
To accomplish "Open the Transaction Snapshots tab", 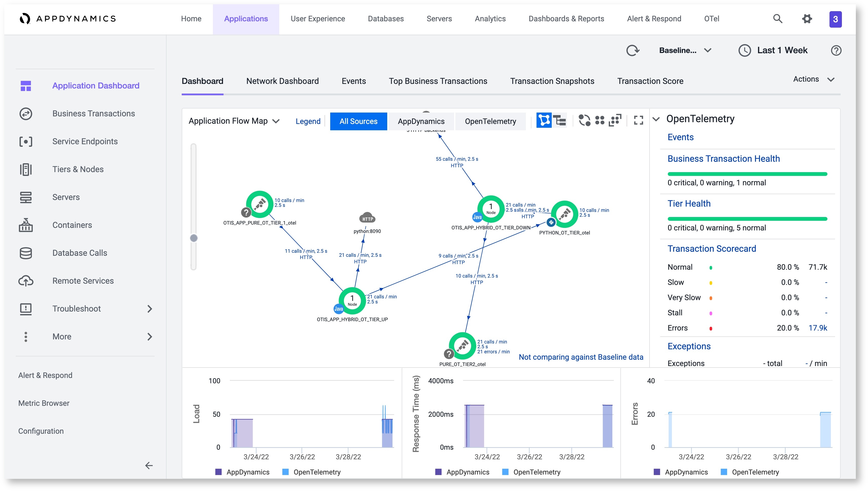I will (552, 81).
